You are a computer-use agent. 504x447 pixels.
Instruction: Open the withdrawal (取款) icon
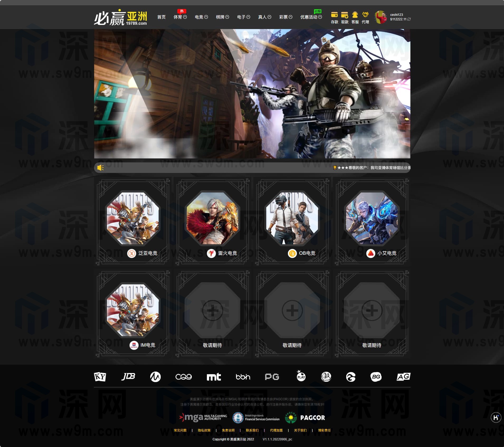[345, 15]
